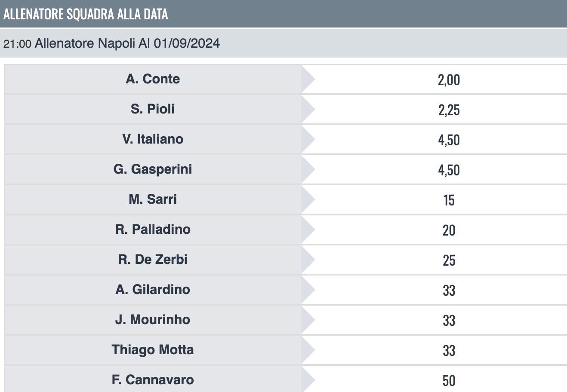This screenshot has height=392, width=567.
Task: Bet on M. Sarri at 15
Action: pos(449,200)
